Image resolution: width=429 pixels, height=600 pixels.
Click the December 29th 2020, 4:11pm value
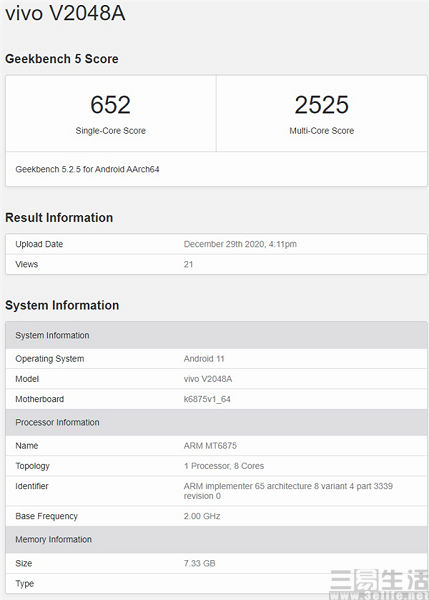point(240,244)
